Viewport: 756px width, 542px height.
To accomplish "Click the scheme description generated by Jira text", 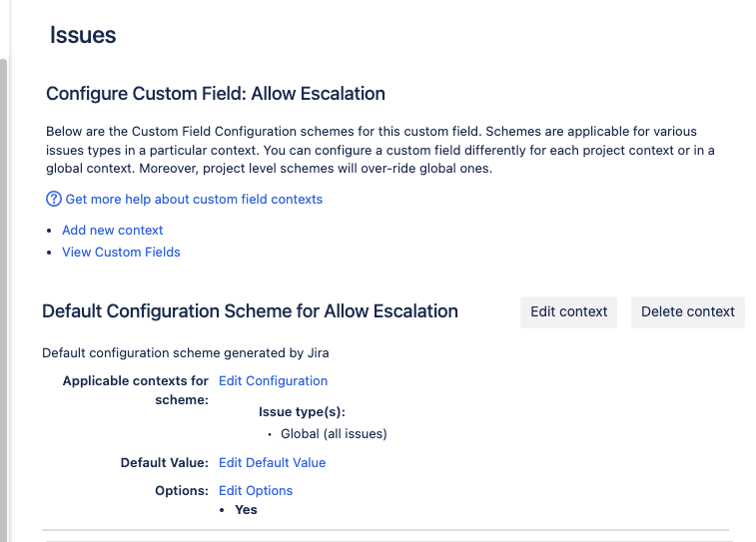I will click(185, 352).
